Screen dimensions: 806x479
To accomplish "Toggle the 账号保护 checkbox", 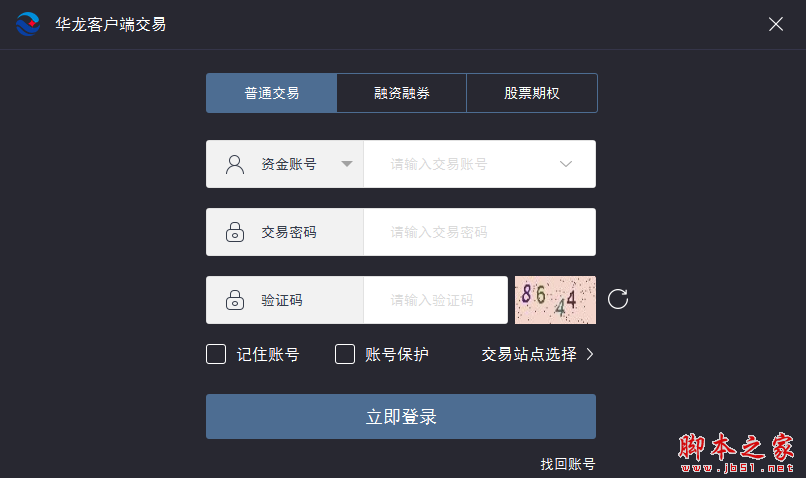I will tap(345, 354).
